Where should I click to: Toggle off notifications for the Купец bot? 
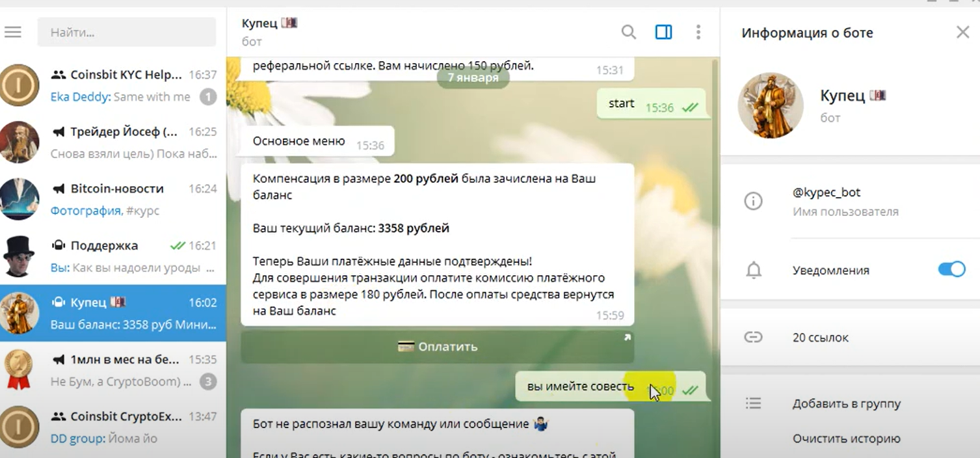[952, 269]
